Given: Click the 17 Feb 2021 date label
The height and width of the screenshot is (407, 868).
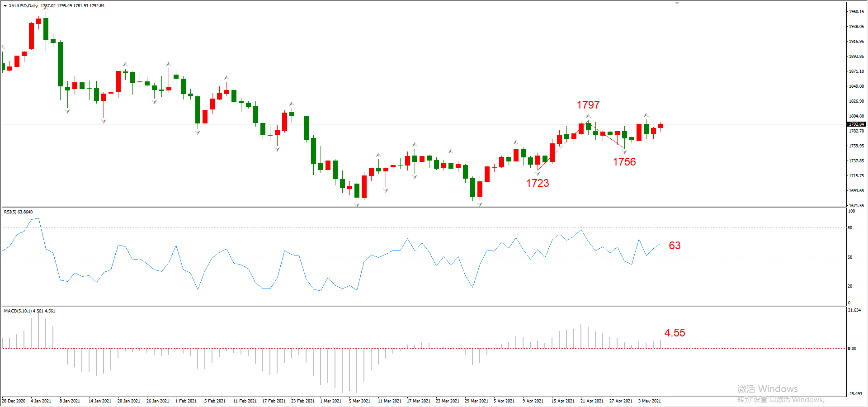Looking at the screenshot, I should tap(274, 401).
